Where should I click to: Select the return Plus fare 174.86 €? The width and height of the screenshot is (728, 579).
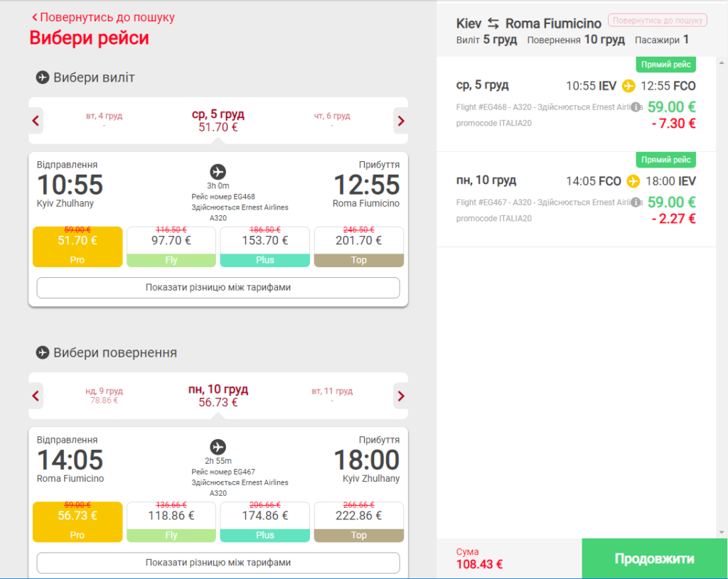coord(264,522)
